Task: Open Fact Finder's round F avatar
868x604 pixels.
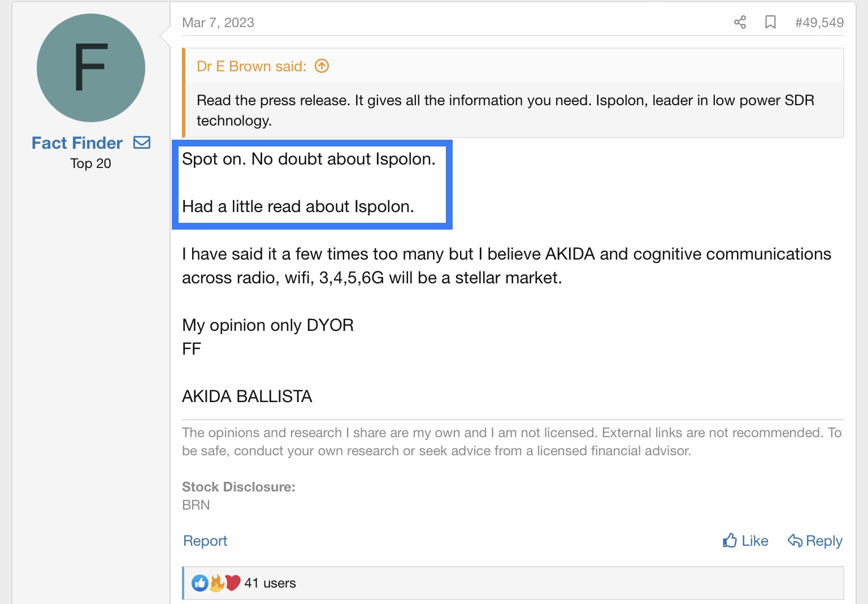Action: pyautogui.click(x=91, y=68)
